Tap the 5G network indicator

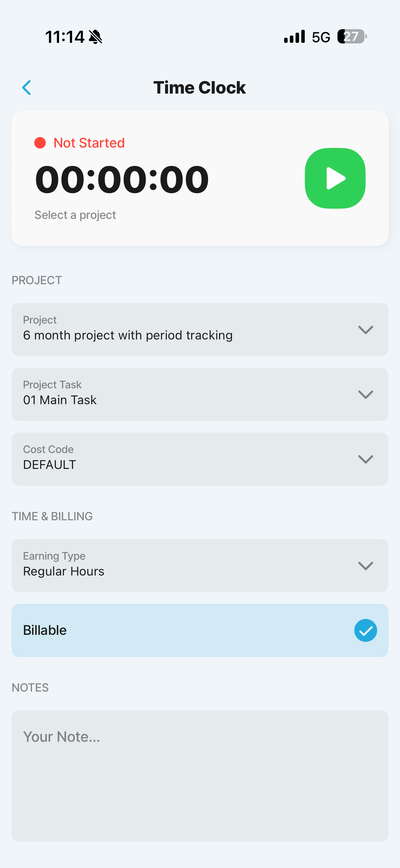point(321,37)
